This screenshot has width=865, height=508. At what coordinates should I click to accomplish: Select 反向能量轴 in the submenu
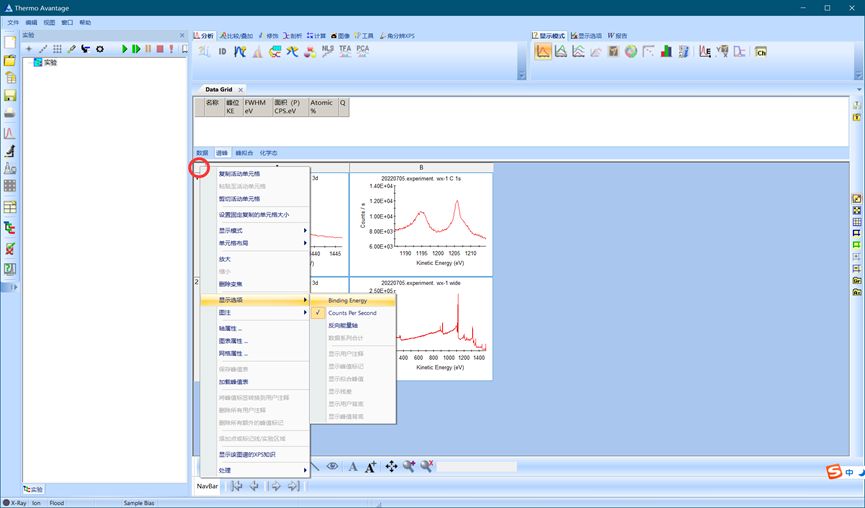(x=342, y=325)
